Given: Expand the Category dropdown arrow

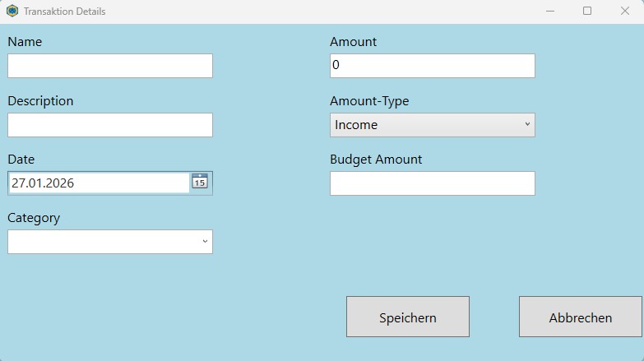Looking at the screenshot, I should point(205,242).
